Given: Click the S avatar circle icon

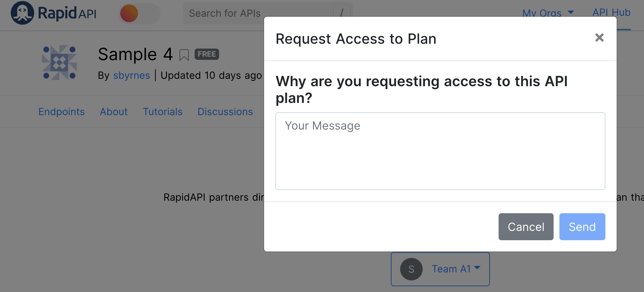Looking at the screenshot, I should click(411, 269).
